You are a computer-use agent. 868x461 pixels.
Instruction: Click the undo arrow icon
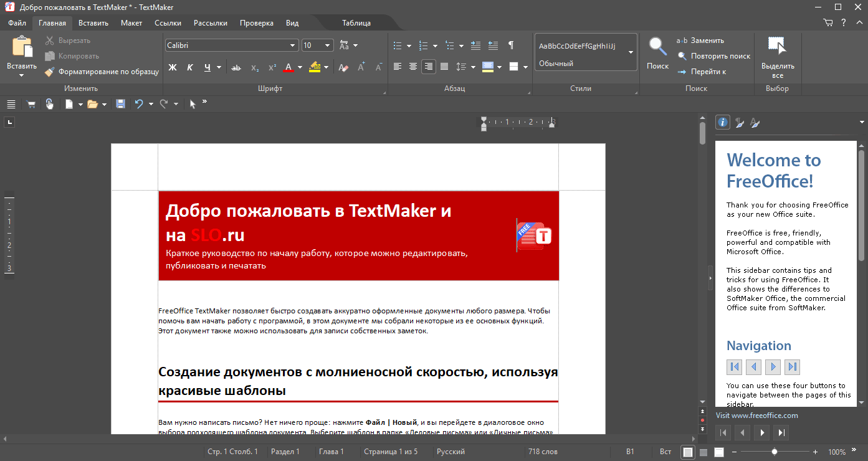[x=140, y=104]
